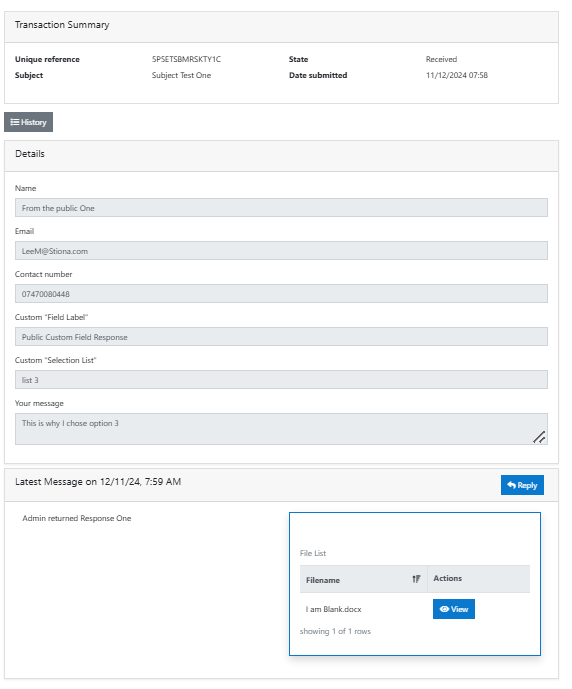Screen dimensions: 572x689
Task: View the I am Blank.docx file
Action: tap(453, 609)
